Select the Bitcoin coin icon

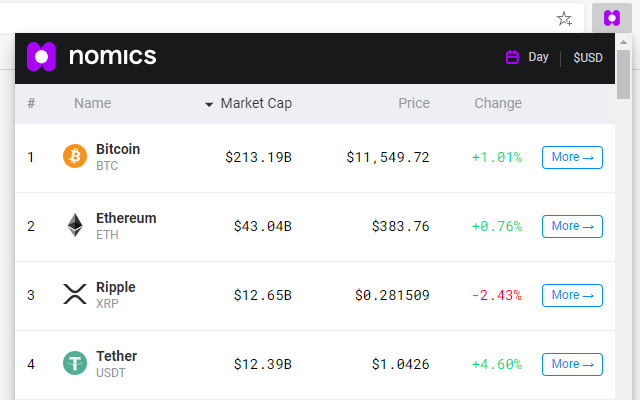(75, 156)
